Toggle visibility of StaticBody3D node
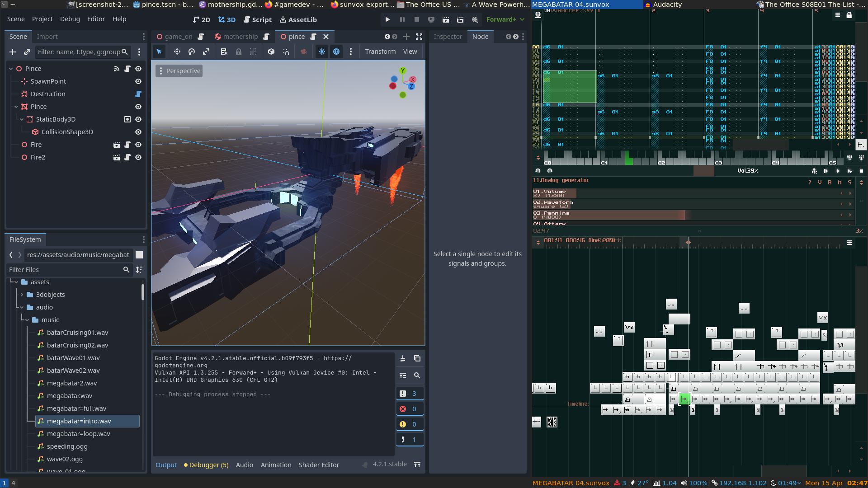 tap(138, 119)
